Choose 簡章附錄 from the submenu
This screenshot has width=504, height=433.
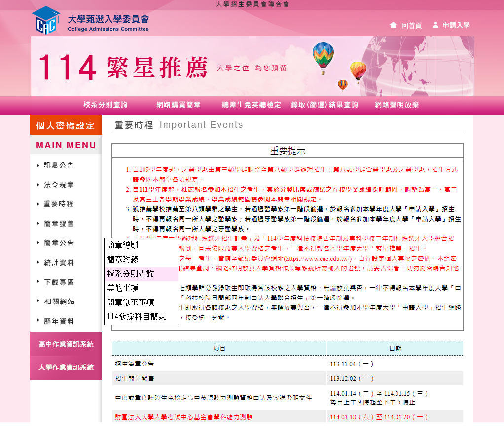142,259
